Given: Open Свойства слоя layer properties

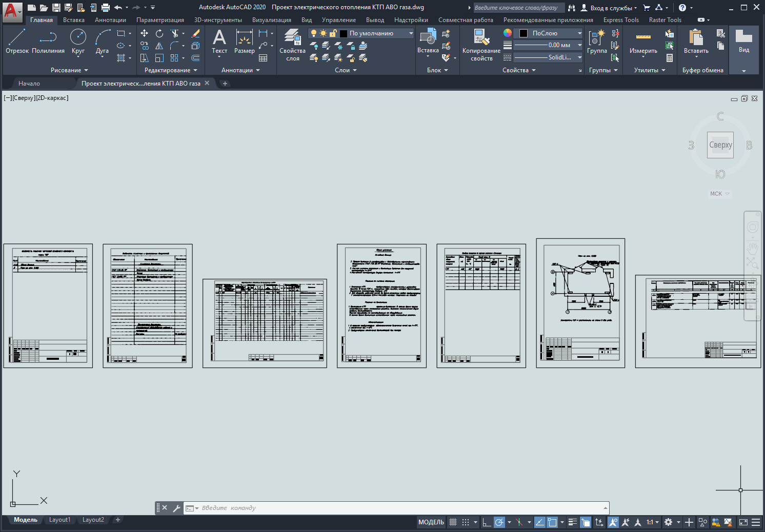Looking at the screenshot, I should [x=292, y=44].
